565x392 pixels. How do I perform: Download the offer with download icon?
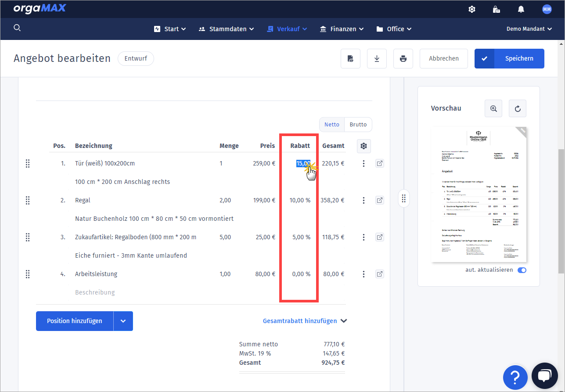(x=377, y=58)
